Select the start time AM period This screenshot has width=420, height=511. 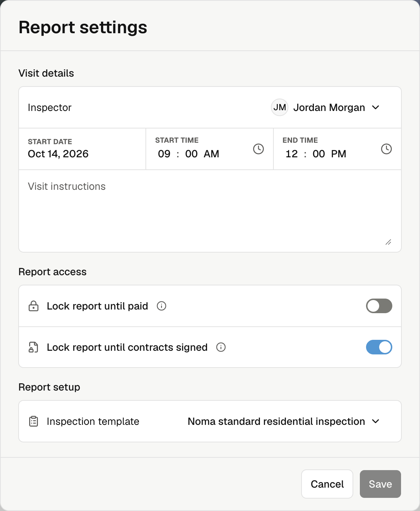(211, 154)
